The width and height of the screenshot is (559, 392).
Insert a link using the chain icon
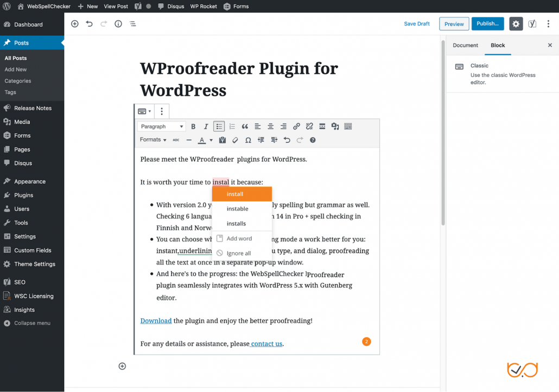296,126
